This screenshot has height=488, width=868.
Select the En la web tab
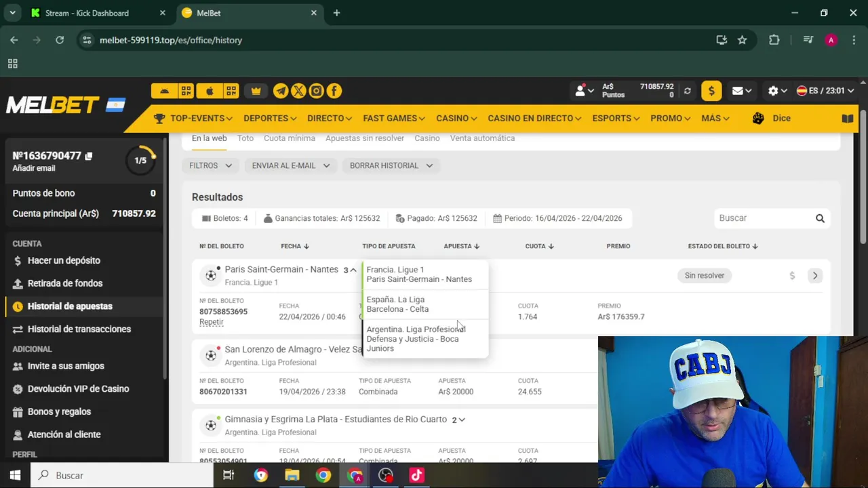click(209, 138)
